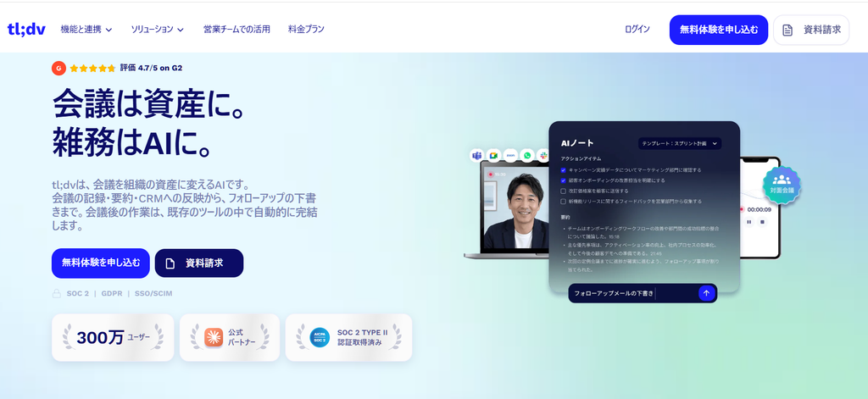Click the 対面会議 badge icon

[x=781, y=185]
